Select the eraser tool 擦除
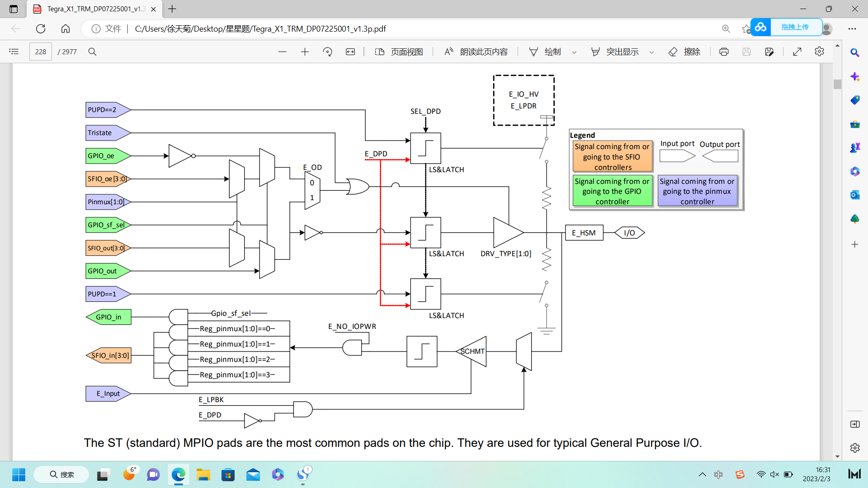This screenshot has height=488, width=868. (x=684, y=52)
